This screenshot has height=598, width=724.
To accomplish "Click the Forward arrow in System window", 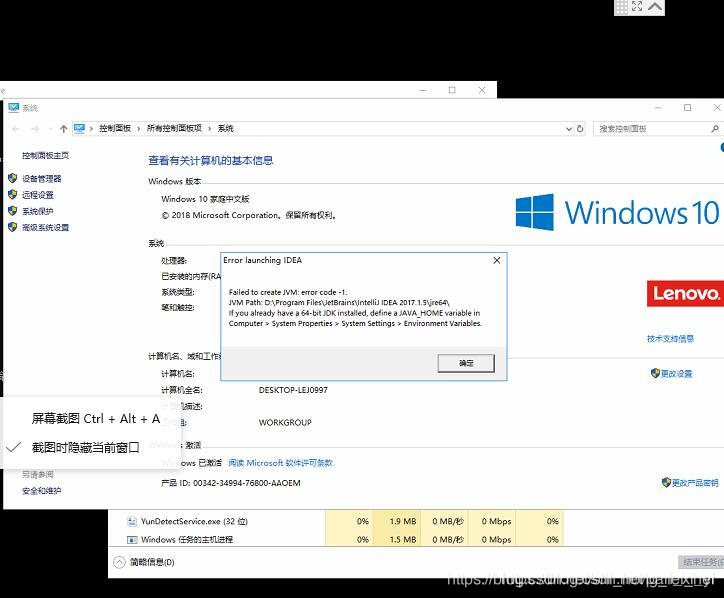I will (35, 129).
